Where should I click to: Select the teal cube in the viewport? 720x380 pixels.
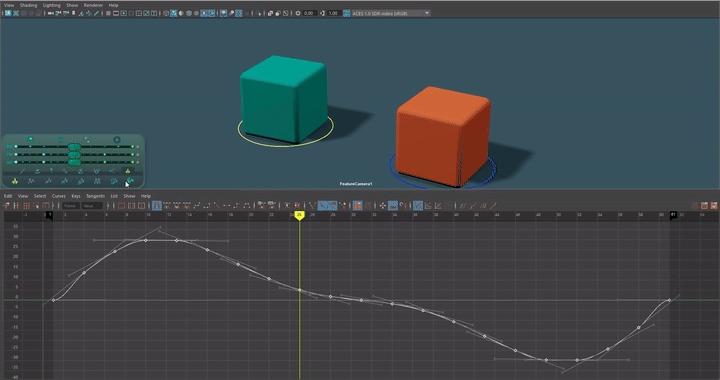(x=284, y=99)
